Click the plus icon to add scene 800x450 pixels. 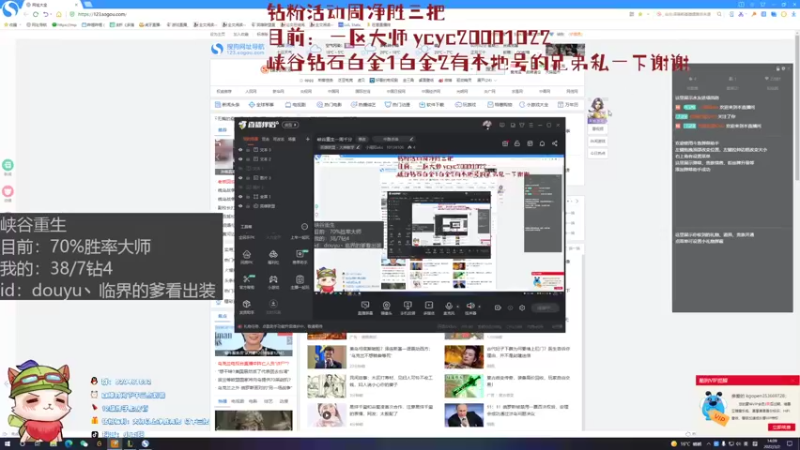(x=308, y=139)
